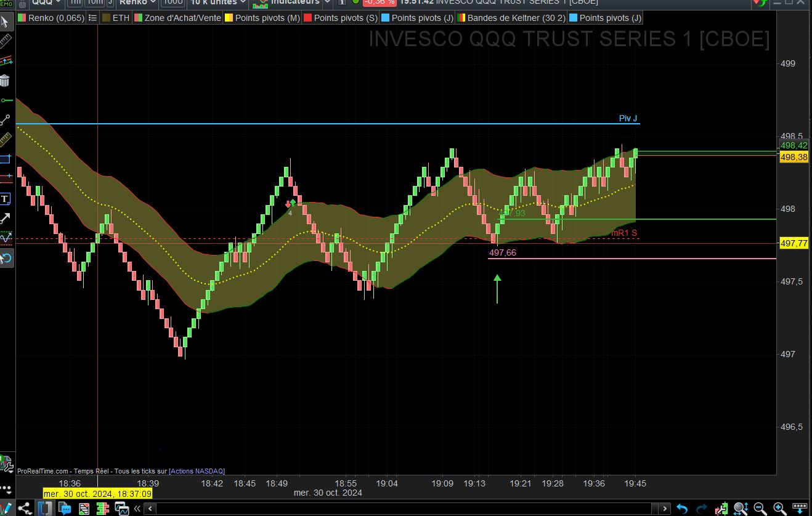The width and height of the screenshot is (812, 516).
Task: Click the zoom out magnifier icon
Action: (760, 509)
